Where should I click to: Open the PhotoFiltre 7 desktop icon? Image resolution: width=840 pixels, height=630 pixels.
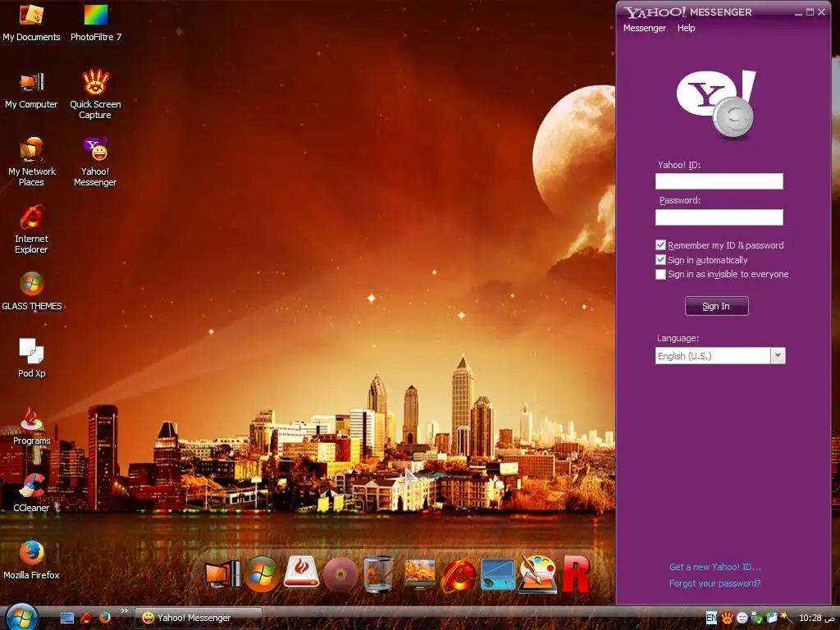click(96, 22)
